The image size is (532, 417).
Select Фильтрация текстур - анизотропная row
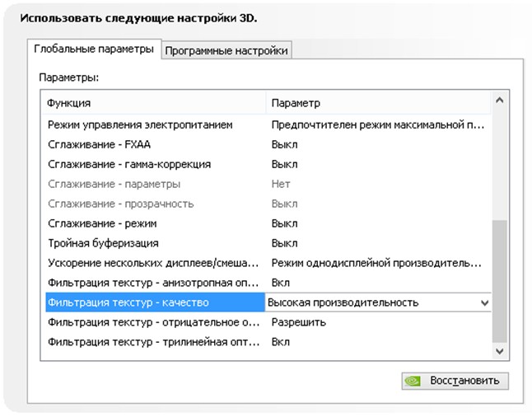(x=152, y=283)
